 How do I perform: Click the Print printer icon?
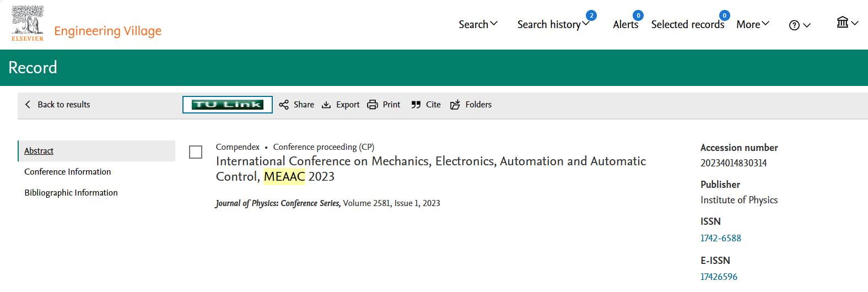pos(373,105)
